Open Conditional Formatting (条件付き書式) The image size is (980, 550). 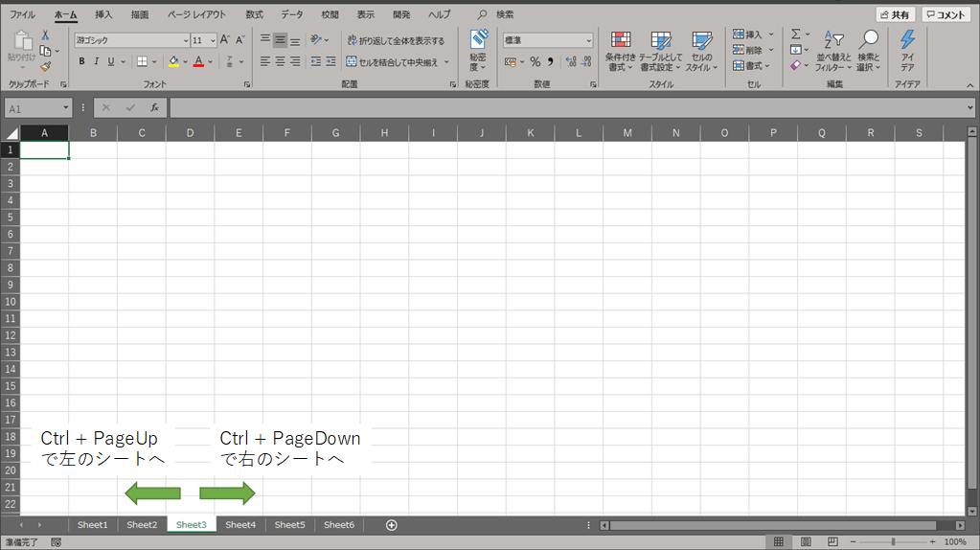click(621, 50)
